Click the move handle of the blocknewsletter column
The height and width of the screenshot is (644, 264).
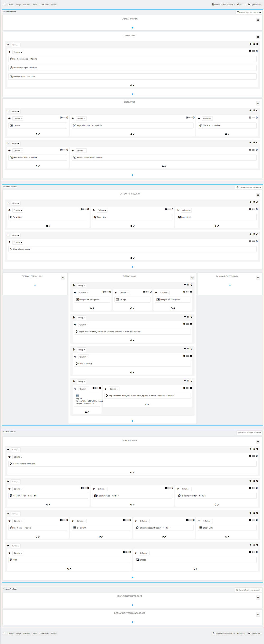tap(178, 489)
